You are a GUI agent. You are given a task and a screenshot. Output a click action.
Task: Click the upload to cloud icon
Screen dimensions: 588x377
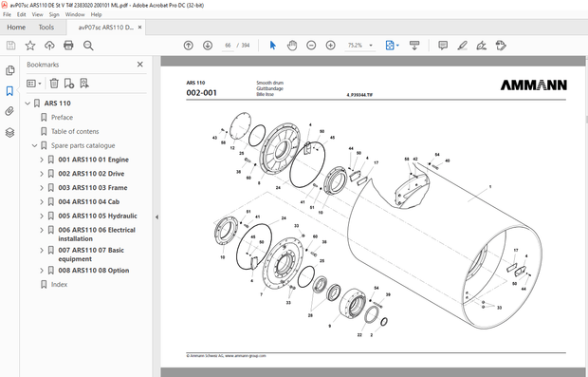coord(49,46)
